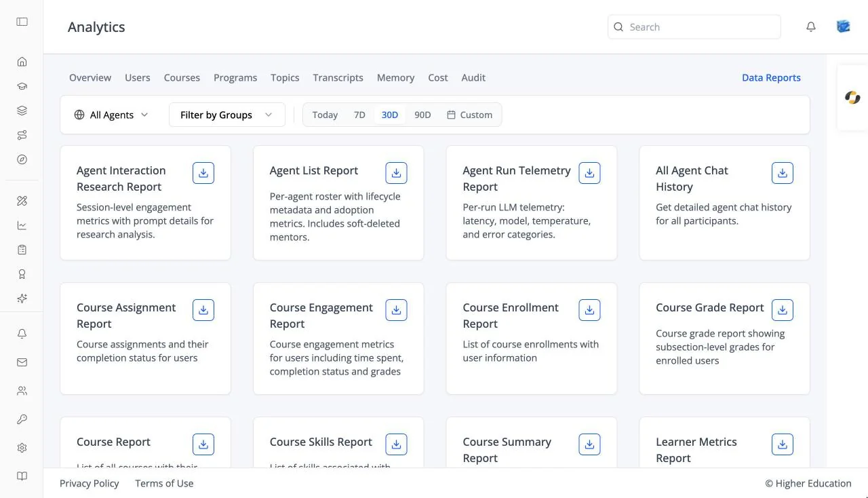Screen dimensions: 868x498
Task: Switch to the Audit tab
Action: [x=473, y=78]
